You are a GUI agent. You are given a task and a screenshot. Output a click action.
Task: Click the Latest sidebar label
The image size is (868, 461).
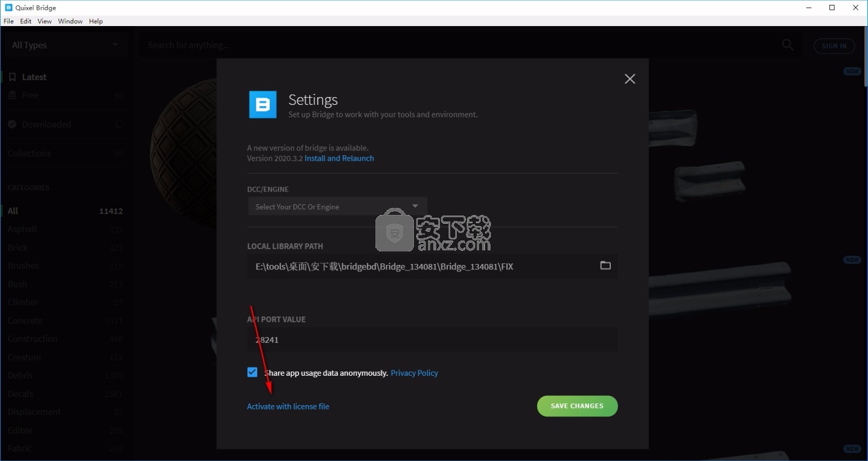[x=34, y=77]
